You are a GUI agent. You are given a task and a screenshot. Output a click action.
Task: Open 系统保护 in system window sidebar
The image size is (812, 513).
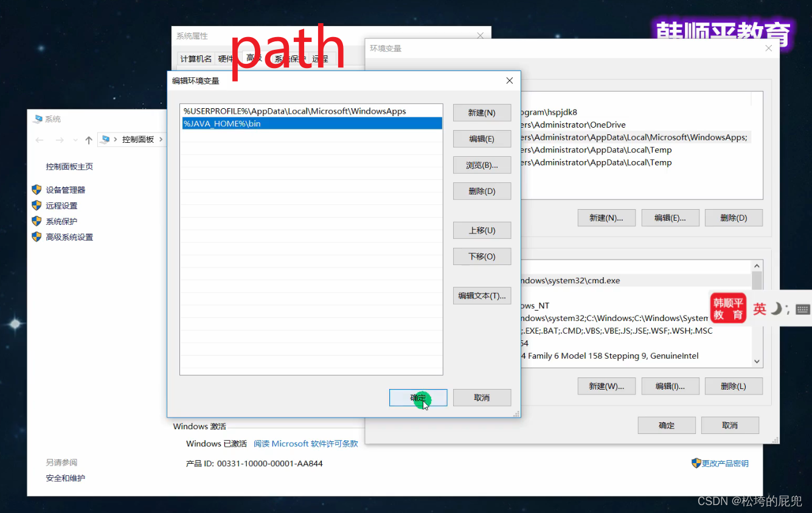tap(61, 221)
